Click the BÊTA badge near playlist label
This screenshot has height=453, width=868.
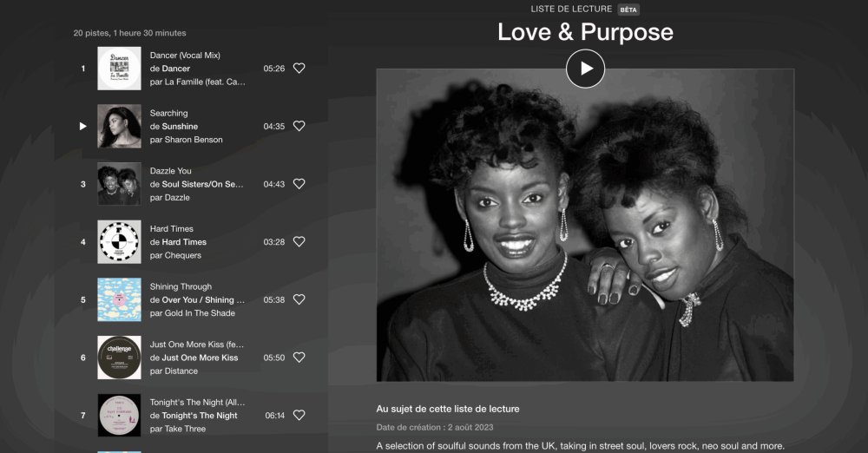628,10
